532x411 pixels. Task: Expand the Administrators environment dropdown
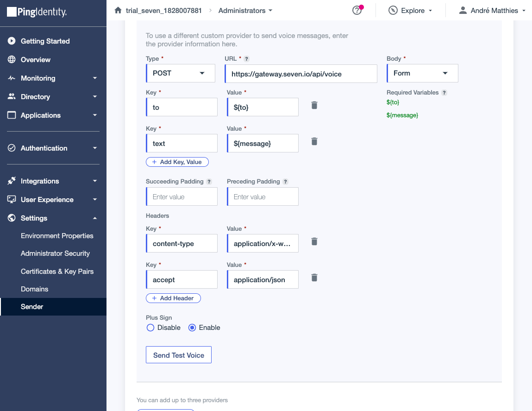click(245, 10)
